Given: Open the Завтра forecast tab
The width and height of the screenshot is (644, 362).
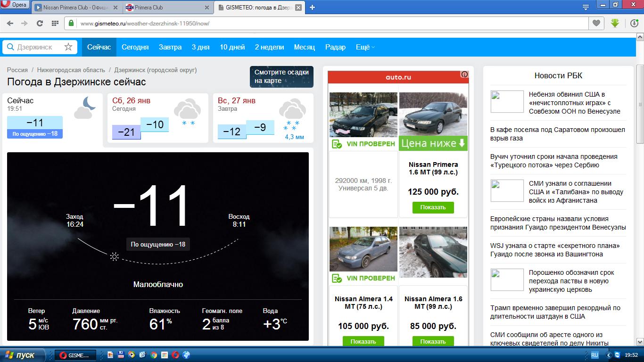Looking at the screenshot, I should (170, 47).
